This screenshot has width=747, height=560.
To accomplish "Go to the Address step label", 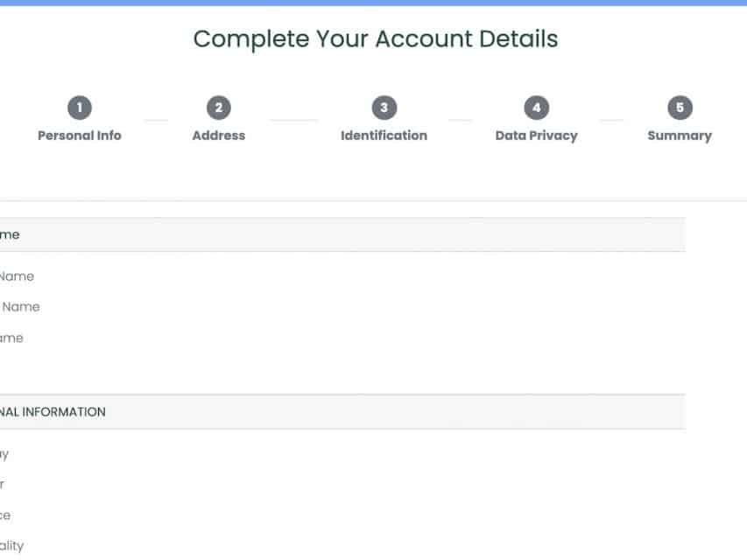I will (x=218, y=136).
